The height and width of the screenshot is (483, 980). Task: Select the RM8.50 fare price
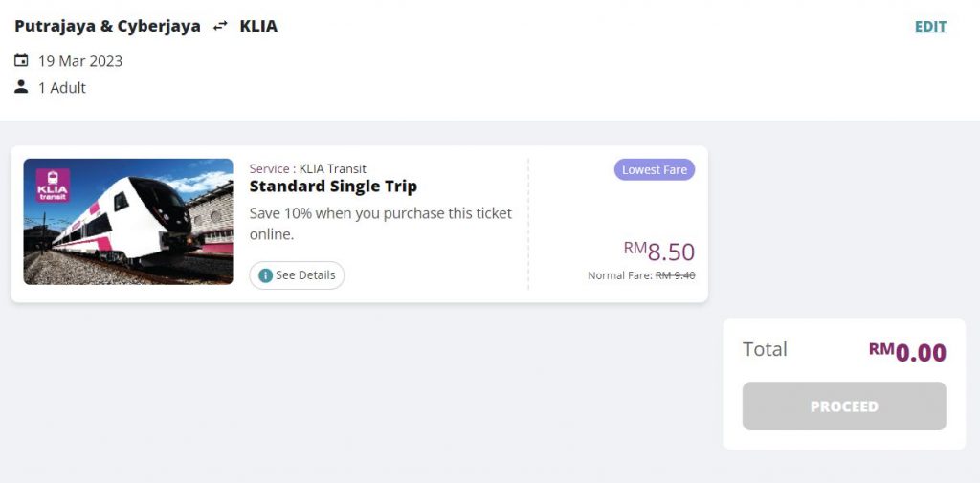(x=659, y=252)
